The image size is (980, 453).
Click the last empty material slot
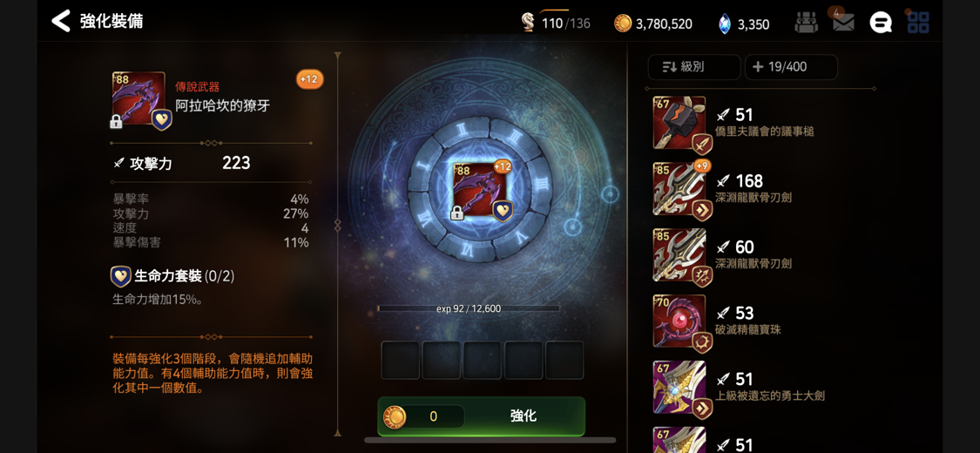pos(564,360)
